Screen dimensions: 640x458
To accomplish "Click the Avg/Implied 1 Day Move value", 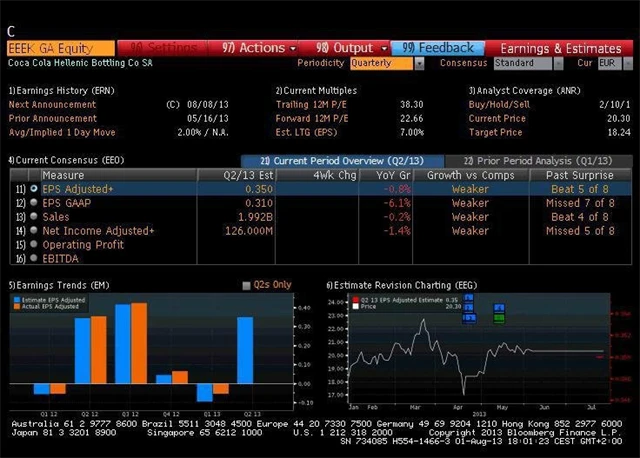I will 203,132.
